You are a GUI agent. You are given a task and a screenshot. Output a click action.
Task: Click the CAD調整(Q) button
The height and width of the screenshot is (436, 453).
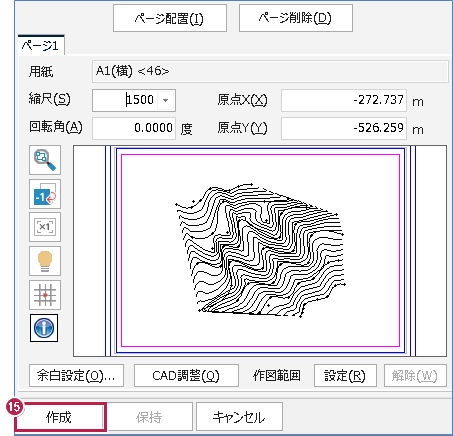186,376
